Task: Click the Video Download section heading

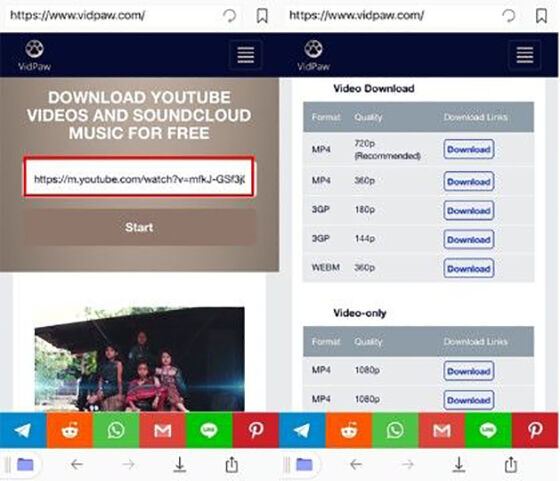Action: pos(374,89)
